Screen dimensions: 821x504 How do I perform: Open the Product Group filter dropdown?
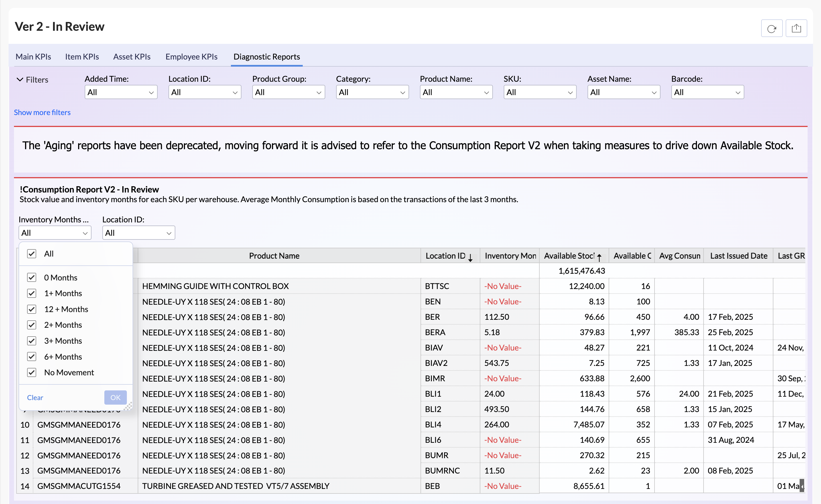click(x=288, y=92)
